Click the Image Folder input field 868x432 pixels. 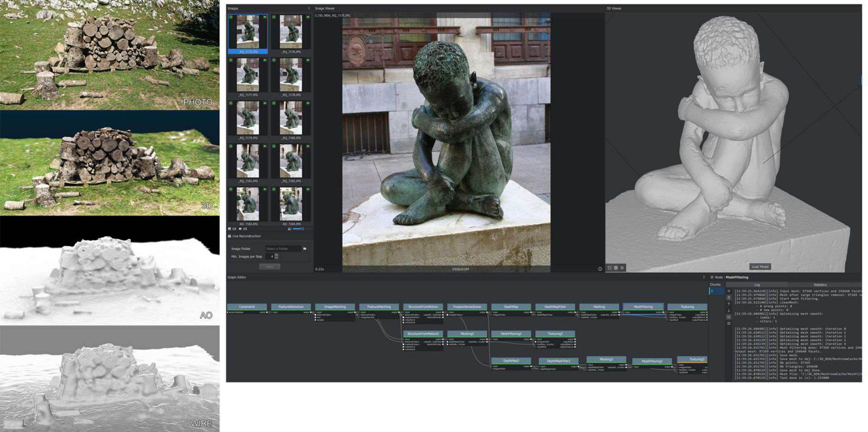pyautogui.click(x=283, y=249)
